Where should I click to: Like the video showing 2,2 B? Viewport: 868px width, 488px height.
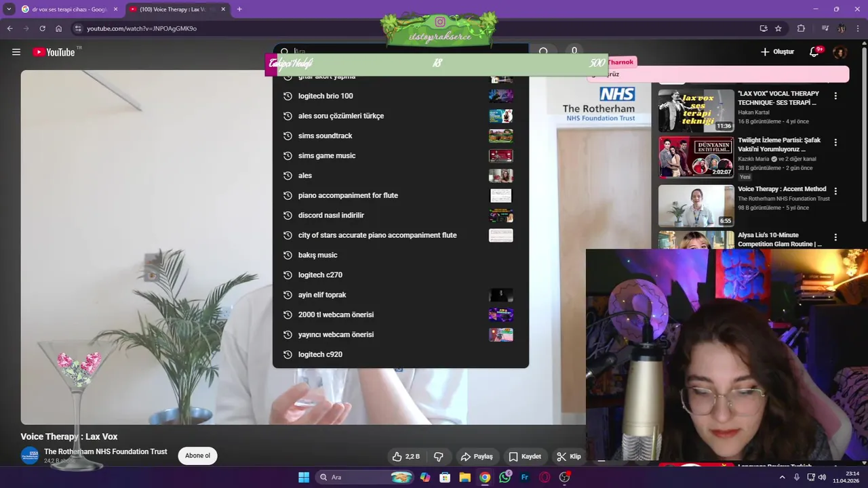tap(406, 457)
